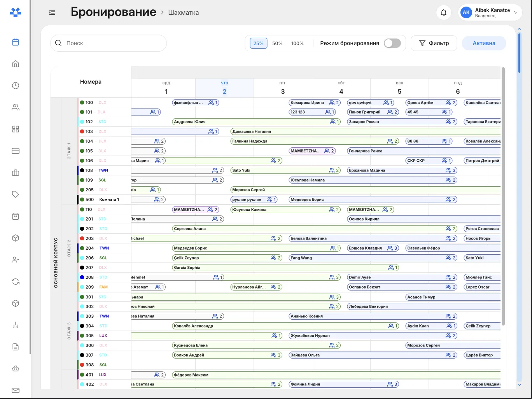Collapse the sidebar menu with hamburger icon
Viewport: 532px width, 399px height.
52,12
